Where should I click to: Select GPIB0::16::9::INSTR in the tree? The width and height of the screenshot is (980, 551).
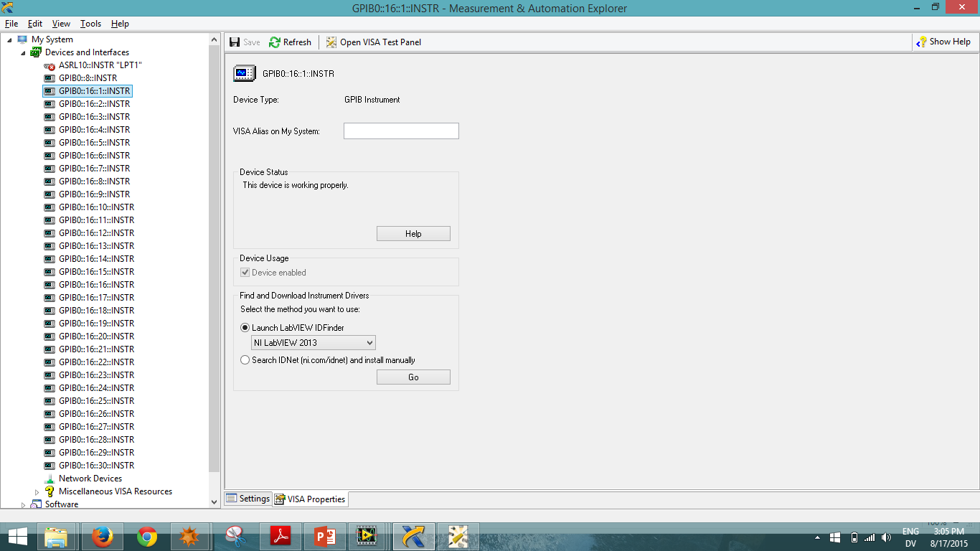coord(95,194)
